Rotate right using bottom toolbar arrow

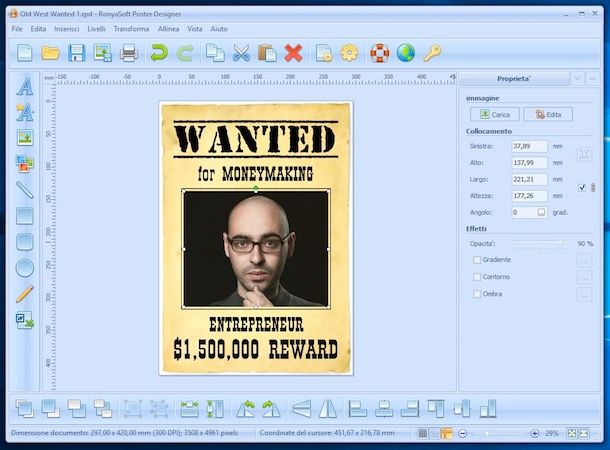point(272,409)
